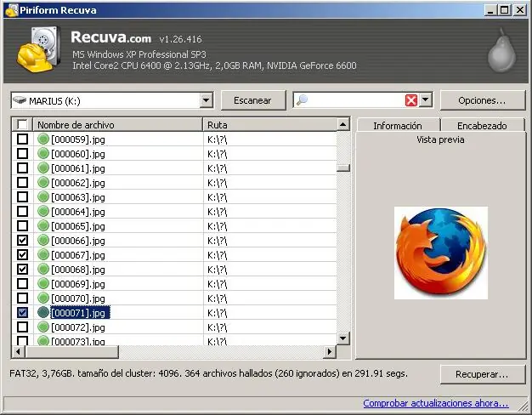Sort by Ruta column header

[270, 125]
